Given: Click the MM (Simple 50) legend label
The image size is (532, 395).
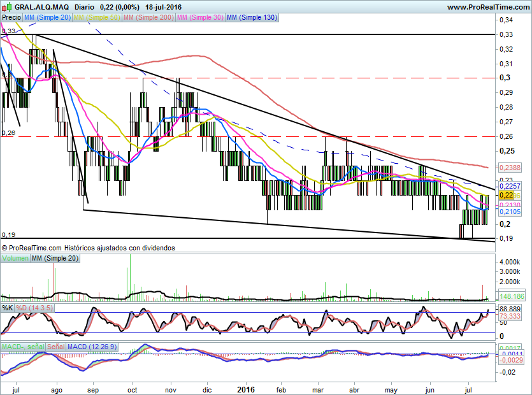Looking at the screenshot, I should [x=97, y=18].
